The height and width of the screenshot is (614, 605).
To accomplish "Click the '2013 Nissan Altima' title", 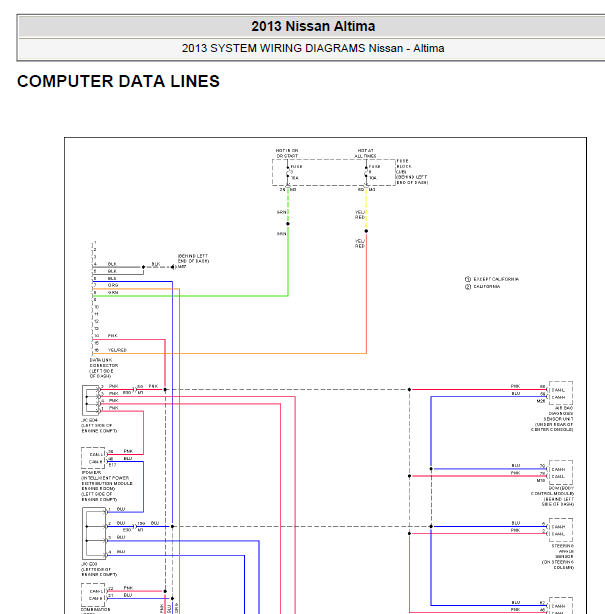I will point(313,26).
